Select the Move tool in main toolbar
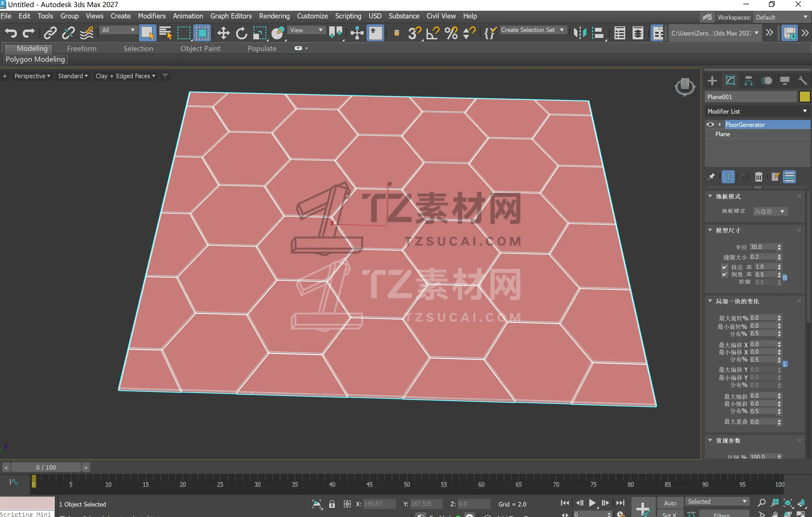Image resolution: width=812 pixels, height=517 pixels. coord(223,33)
